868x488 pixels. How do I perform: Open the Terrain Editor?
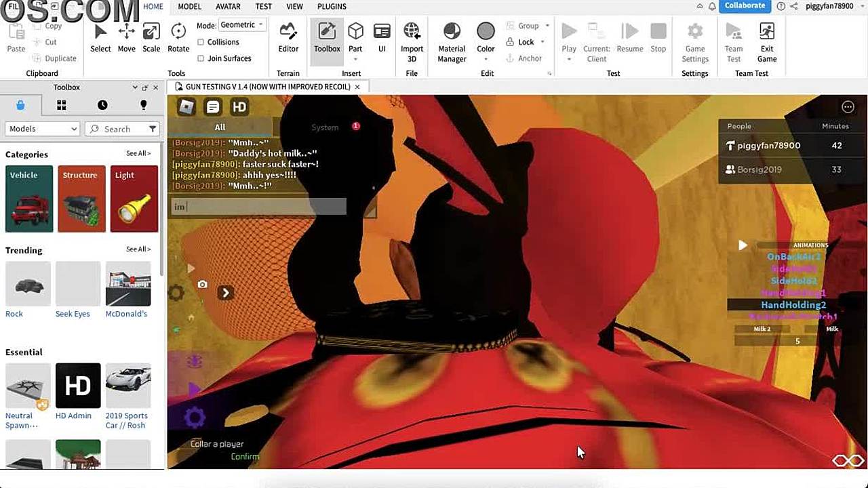coord(288,38)
